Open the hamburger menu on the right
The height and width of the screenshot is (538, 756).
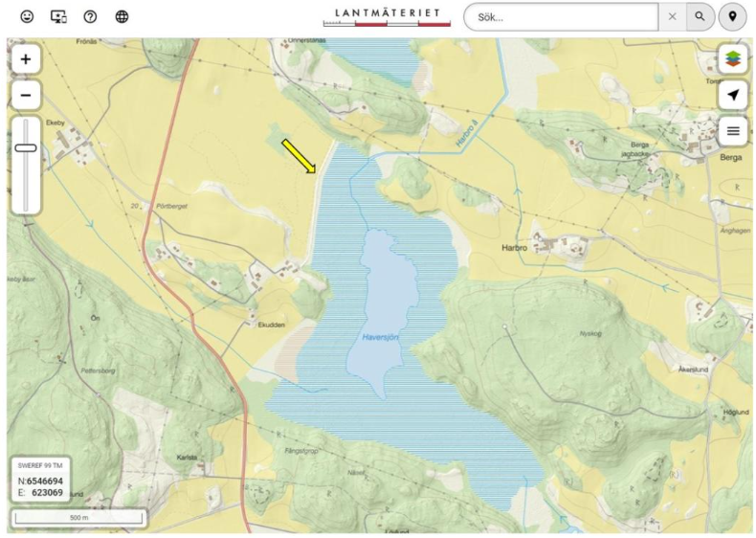[733, 130]
